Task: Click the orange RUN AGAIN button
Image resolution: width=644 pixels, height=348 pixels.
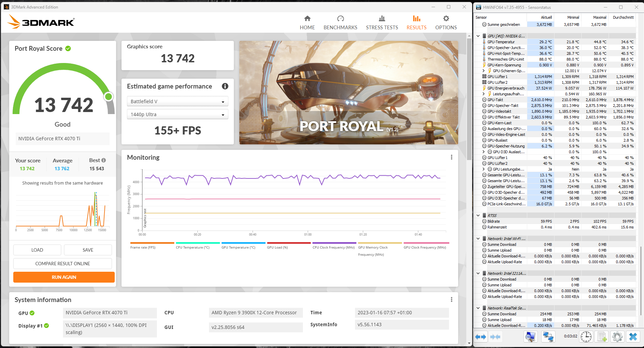Action: tap(64, 277)
